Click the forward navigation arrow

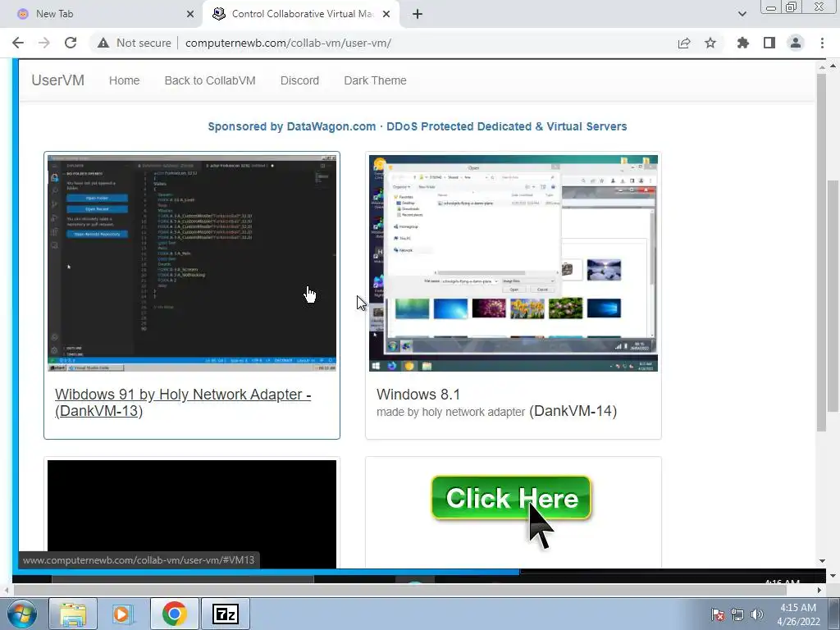[x=44, y=43]
